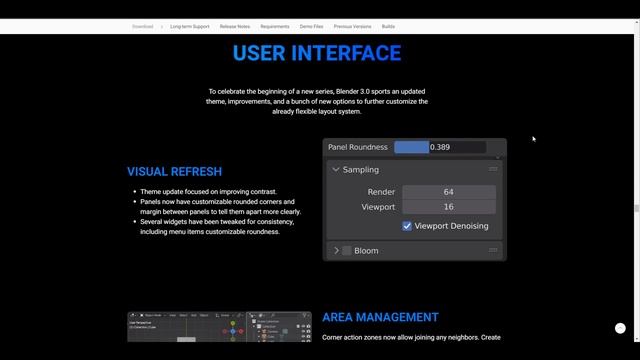Click the Viewport samples field showing 16

coord(449,207)
